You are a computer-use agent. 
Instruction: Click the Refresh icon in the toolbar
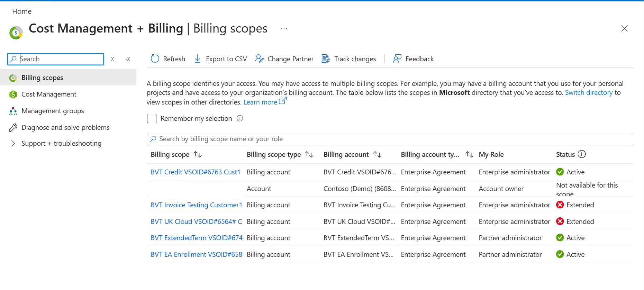155,59
